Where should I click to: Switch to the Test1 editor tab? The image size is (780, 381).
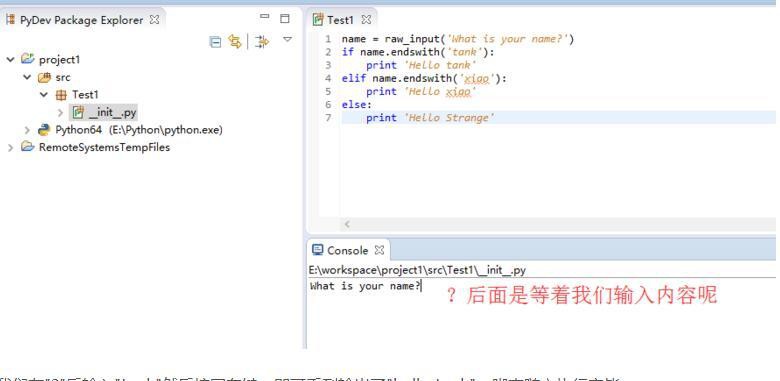[342, 20]
